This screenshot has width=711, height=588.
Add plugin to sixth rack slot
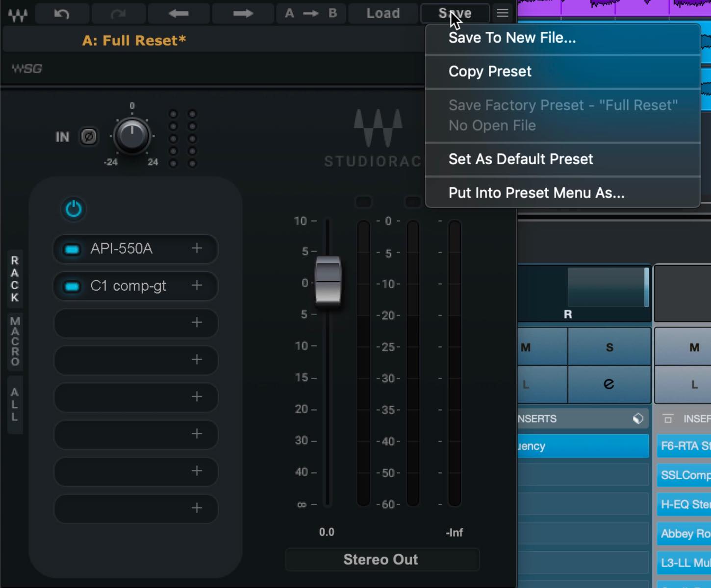click(197, 434)
